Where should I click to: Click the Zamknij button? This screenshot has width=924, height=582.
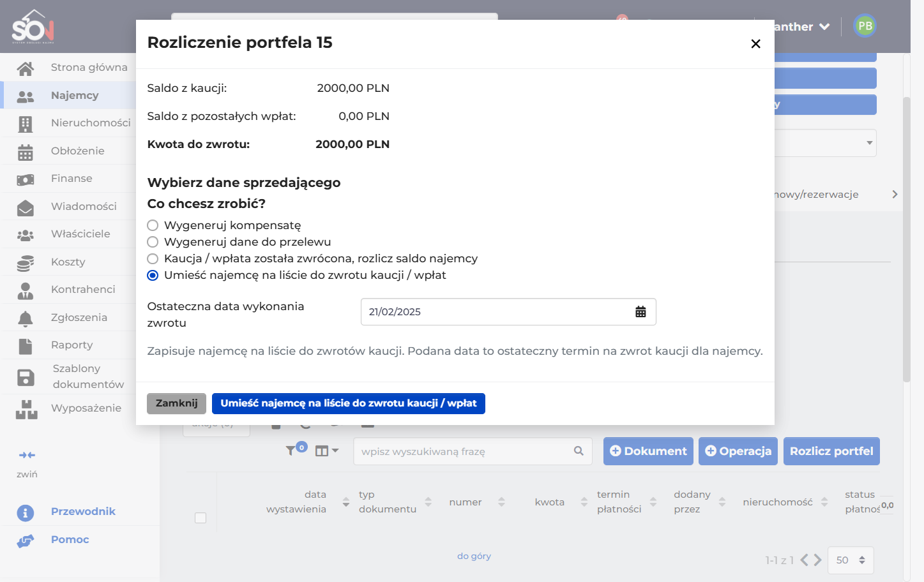coord(176,403)
